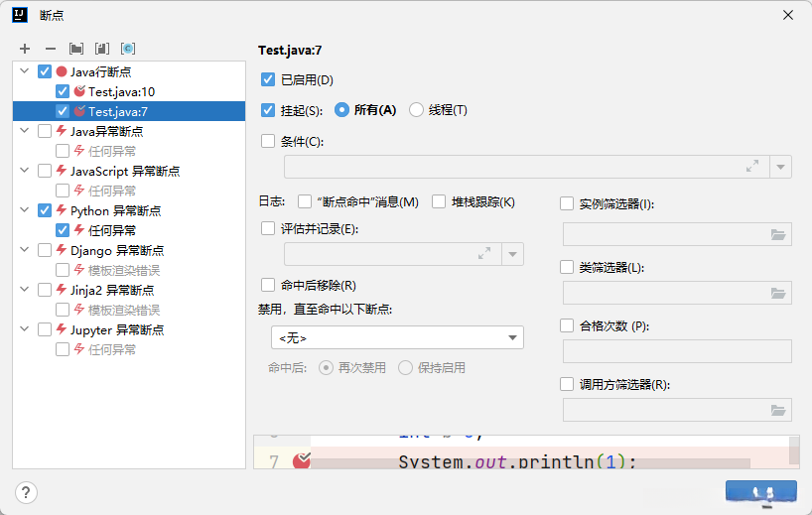Open help with the question mark button

pos(26,492)
